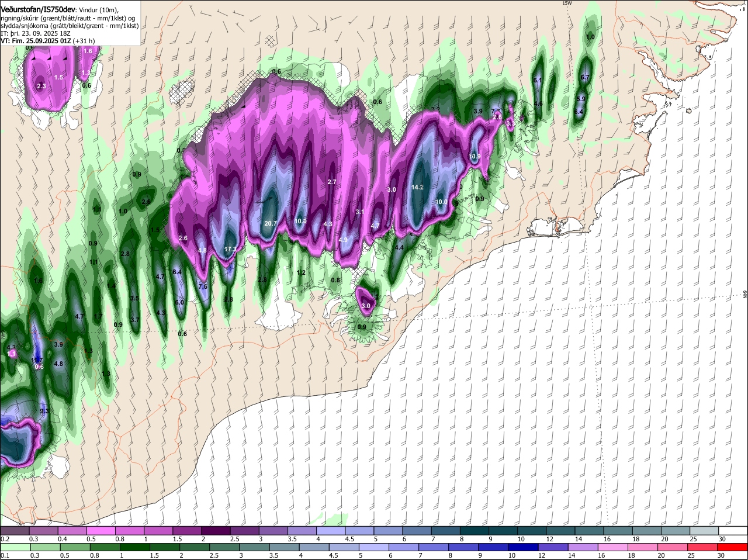Click the 4.9 value on map
This screenshot has height=560, width=748.
(343, 240)
